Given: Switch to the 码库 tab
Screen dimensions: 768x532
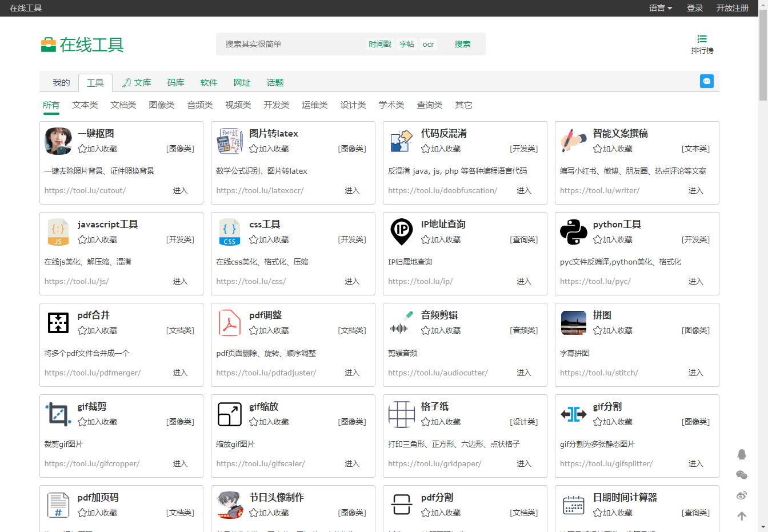Looking at the screenshot, I should pos(175,83).
